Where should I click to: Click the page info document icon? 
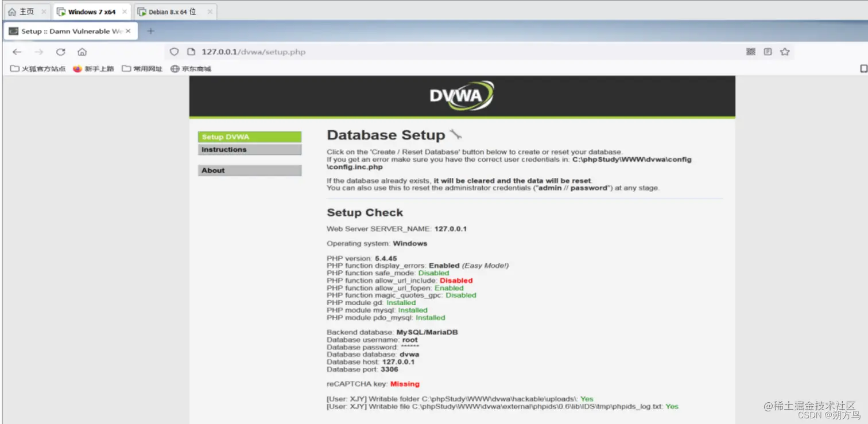point(191,52)
